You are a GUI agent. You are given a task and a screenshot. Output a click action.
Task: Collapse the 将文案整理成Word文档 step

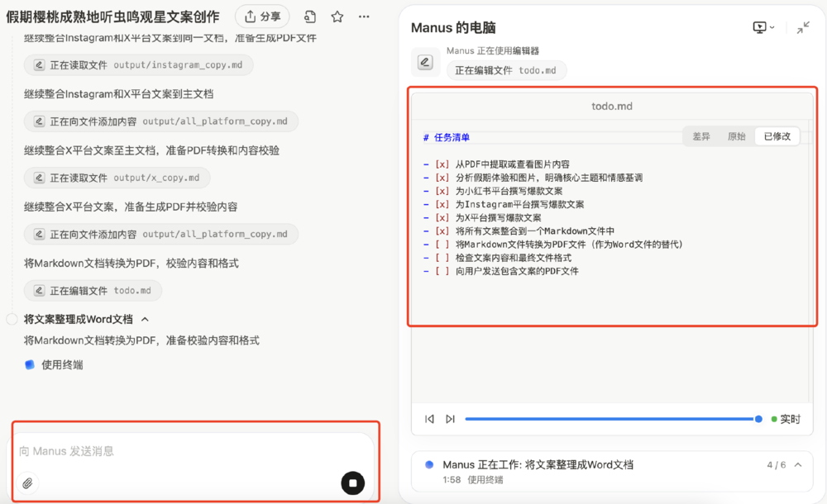coord(146,319)
